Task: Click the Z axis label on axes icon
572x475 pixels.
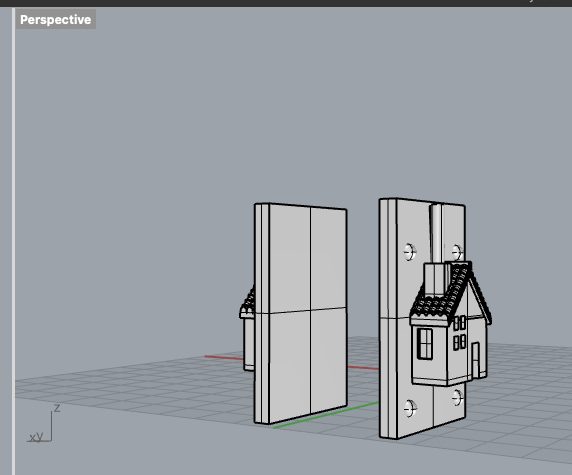Action: [x=57, y=408]
